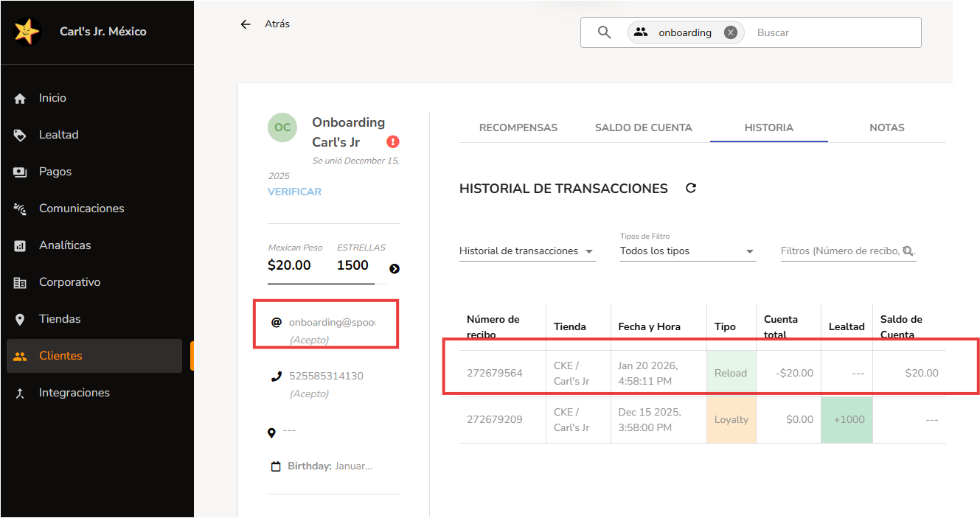Image resolution: width=980 pixels, height=518 pixels.
Task: Remove the onboarding search chip
Action: click(730, 32)
